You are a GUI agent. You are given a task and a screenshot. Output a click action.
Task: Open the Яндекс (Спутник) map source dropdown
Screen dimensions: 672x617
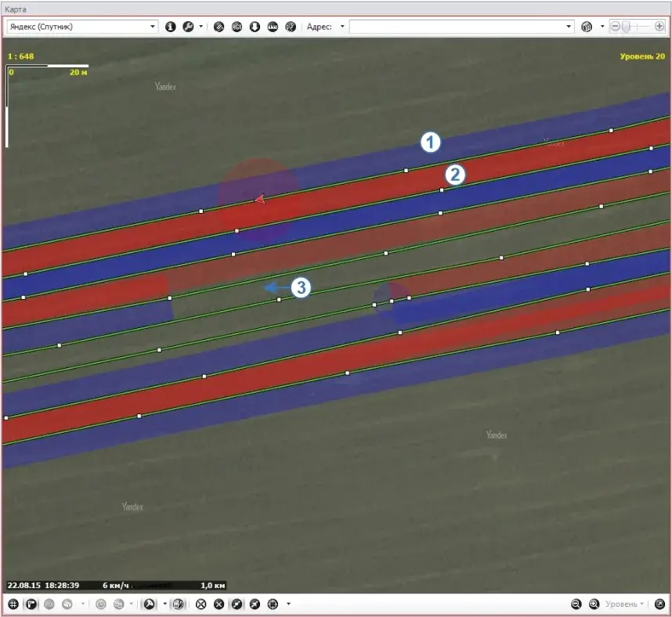[82, 27]
